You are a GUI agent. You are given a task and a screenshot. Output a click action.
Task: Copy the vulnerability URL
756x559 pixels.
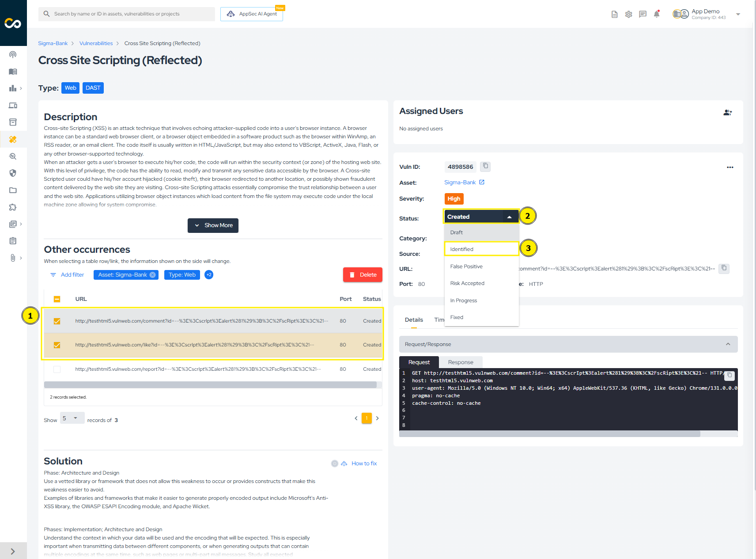click(x=724, y=268)
